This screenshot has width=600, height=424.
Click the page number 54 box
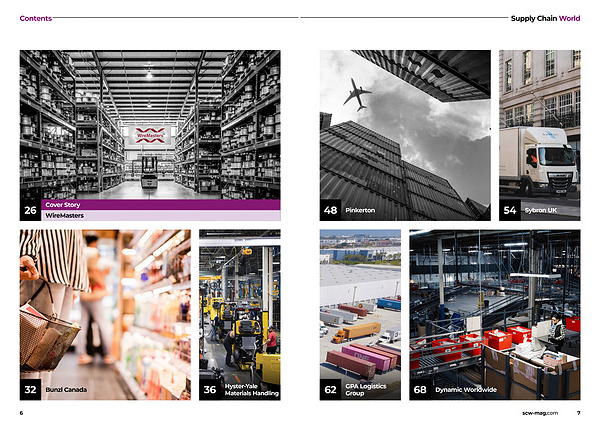pos(510,210)
